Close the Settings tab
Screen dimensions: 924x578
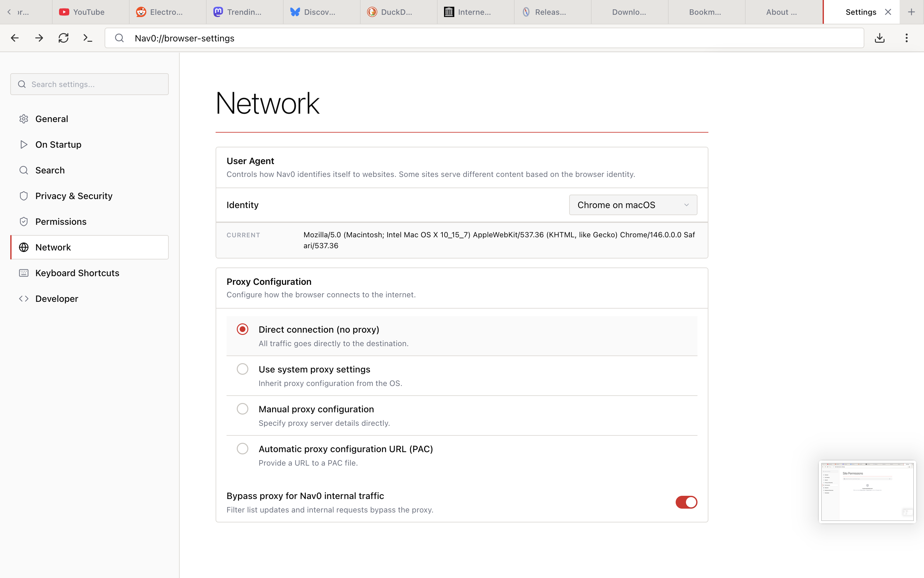point(888,12)
